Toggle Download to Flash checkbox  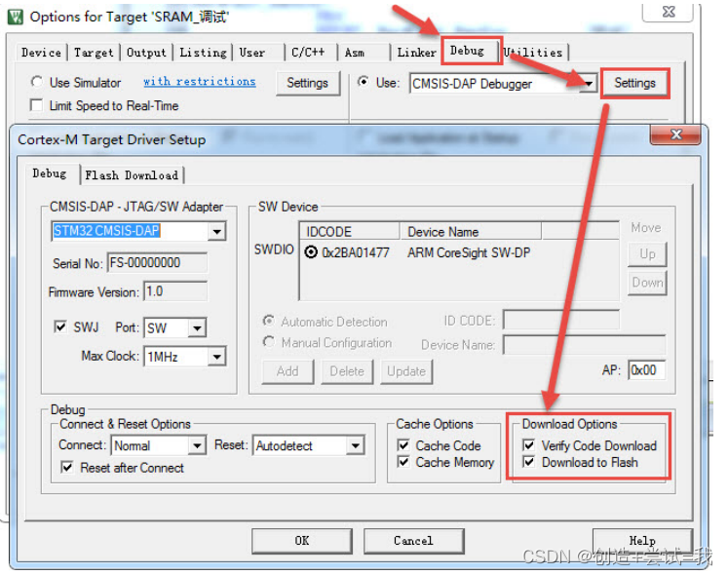pyautogui.click(x=529, y=462)
